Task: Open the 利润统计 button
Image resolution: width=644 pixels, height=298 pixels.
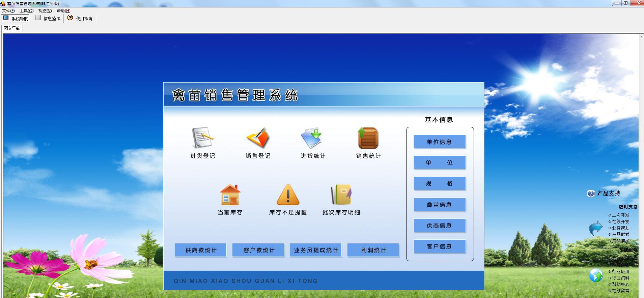Action: tap(373, 250)
